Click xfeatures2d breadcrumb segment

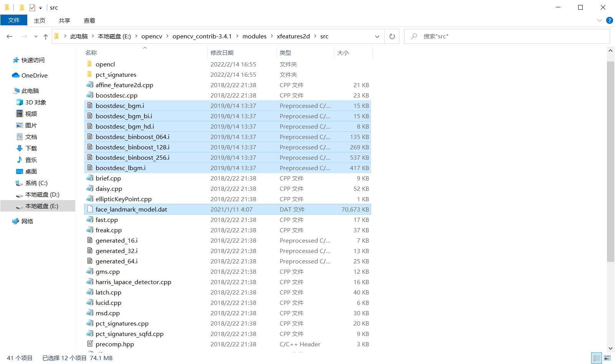point(293,36)
